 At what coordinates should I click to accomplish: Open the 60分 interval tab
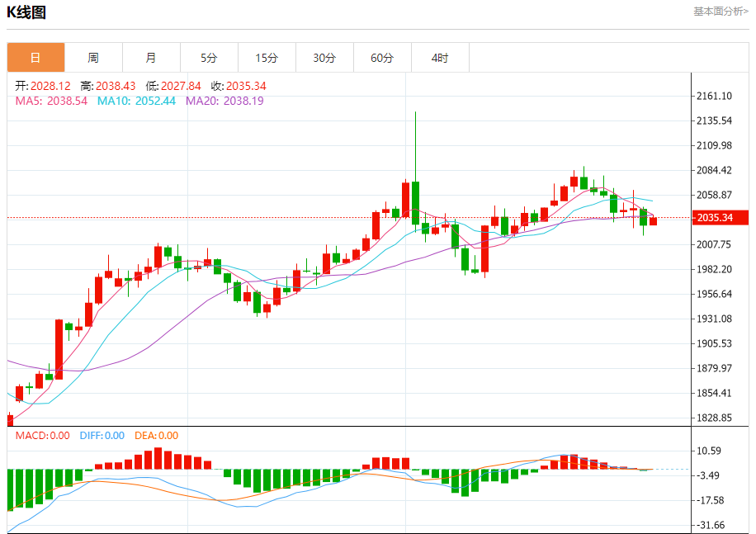(x=382, y=58)
